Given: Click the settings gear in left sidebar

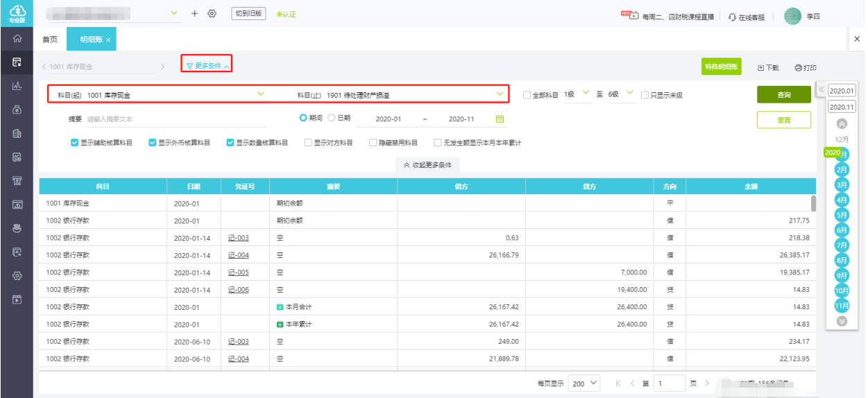Looking at the screenshot, I should click(17, 276).
